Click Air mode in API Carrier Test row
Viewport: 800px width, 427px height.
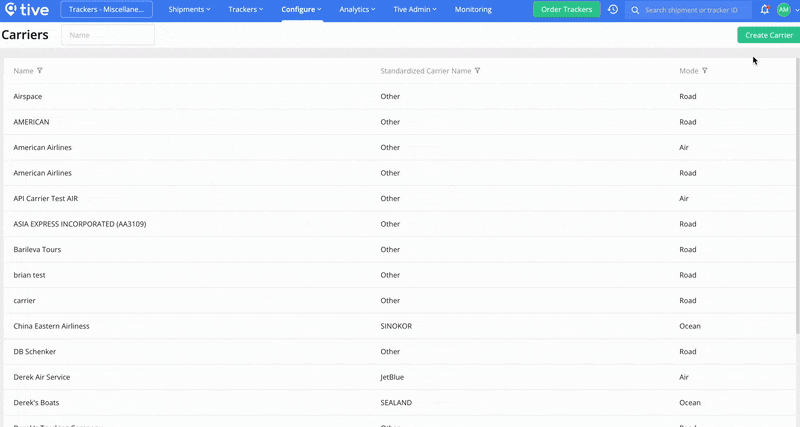click(684, 198)
